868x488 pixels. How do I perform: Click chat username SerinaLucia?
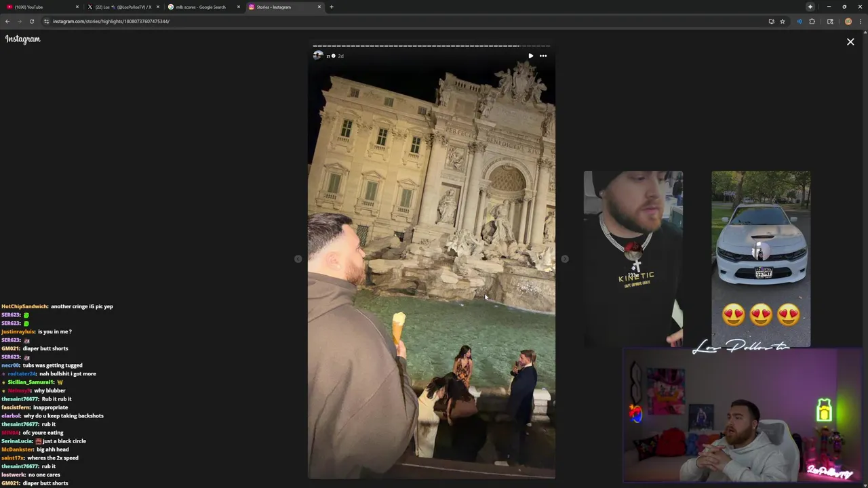coord(18,441)
